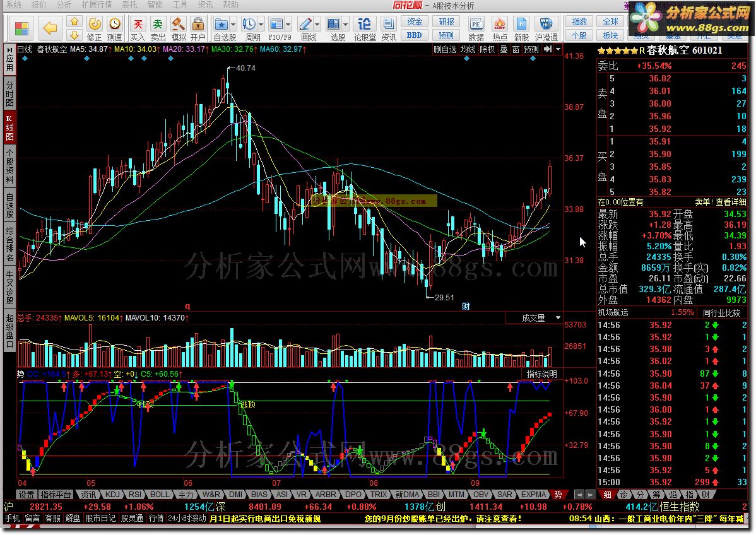Open the 自选股 folder star icon

click(x=221, y=23)
